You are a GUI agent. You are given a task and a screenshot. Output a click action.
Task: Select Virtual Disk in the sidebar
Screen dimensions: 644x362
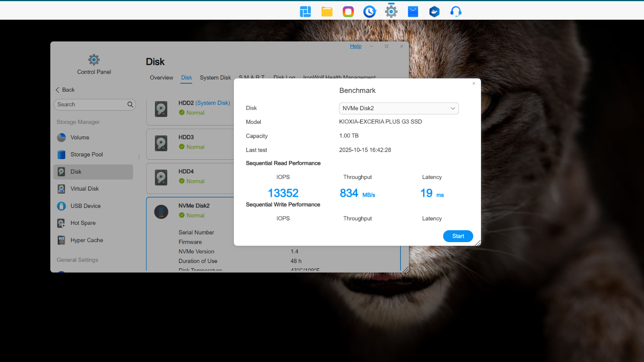pos(85,189)
